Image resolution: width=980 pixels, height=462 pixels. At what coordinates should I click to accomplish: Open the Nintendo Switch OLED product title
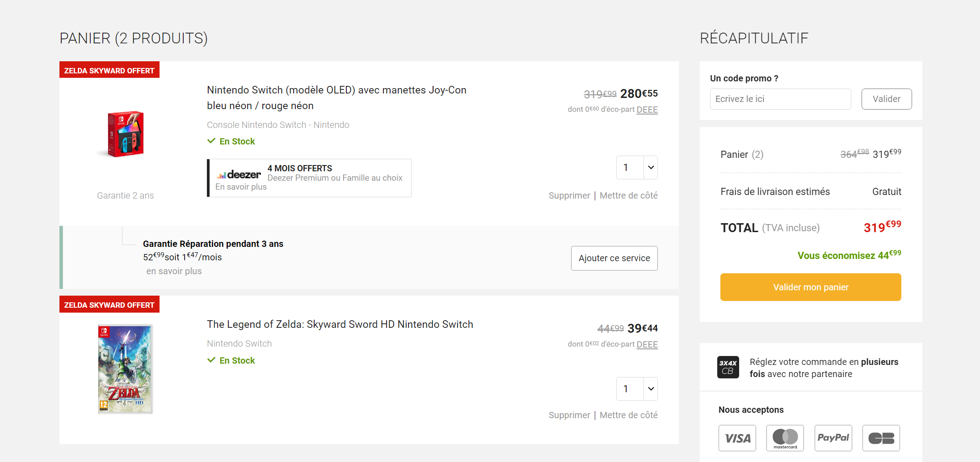pyautogui.click(x=336, y=98)
